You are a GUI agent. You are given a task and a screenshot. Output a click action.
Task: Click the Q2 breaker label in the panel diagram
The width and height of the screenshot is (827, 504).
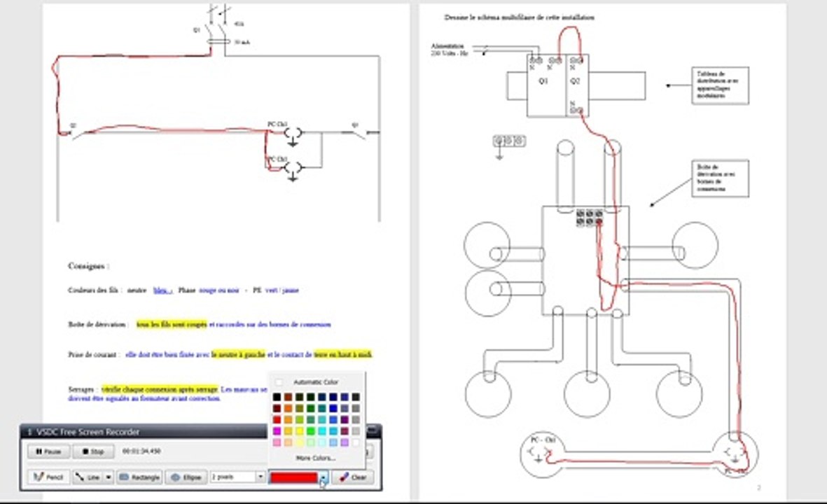tap(575, 81)
